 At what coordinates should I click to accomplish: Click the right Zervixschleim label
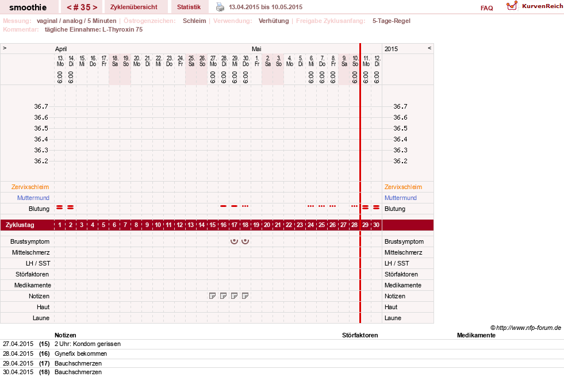403,187
